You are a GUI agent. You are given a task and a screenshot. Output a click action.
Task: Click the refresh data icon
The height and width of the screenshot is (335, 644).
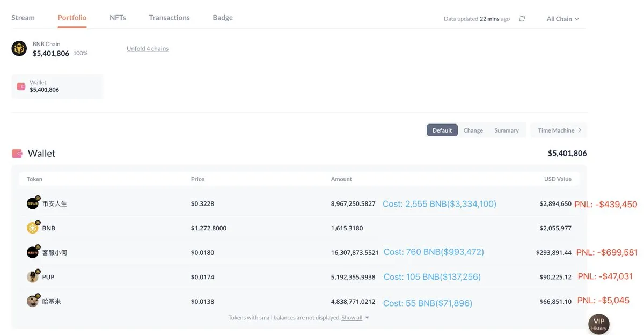pos(522,19)
